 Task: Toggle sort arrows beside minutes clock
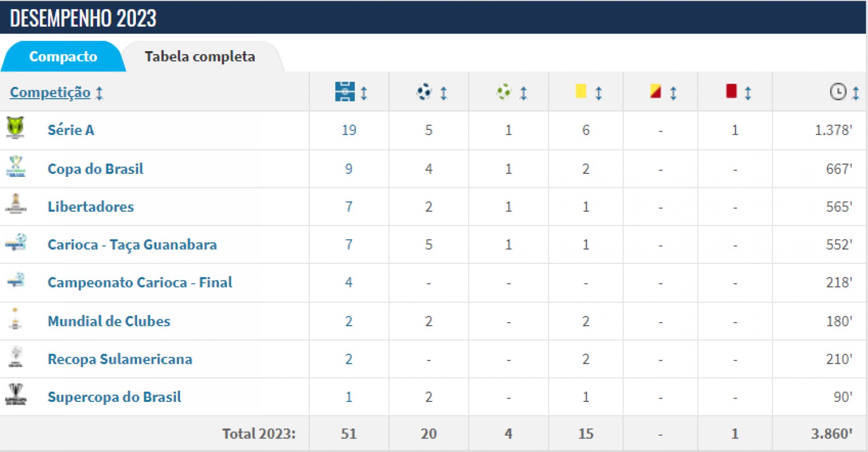855,93
